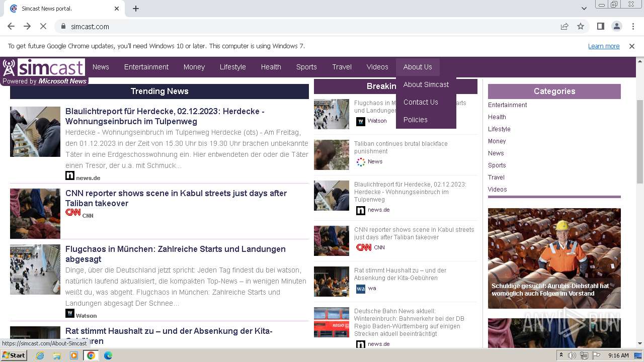
Task: Select About Simcast from the dropdown
Action: (x=426, y=84)
